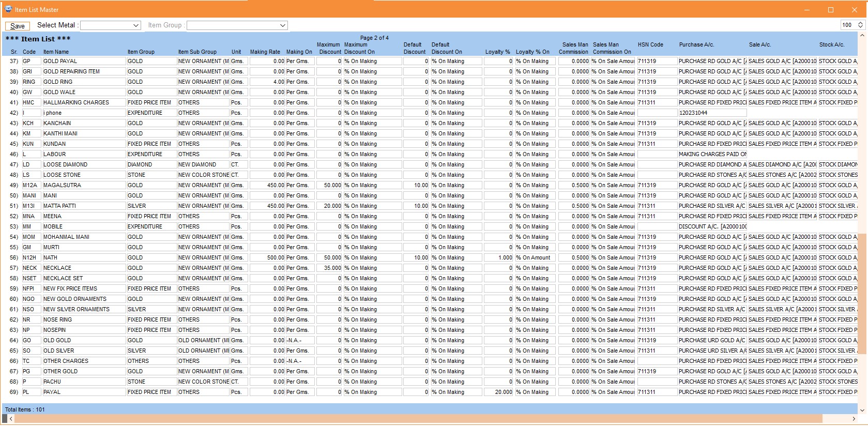Click the i phone item name cell

[84, 113]
